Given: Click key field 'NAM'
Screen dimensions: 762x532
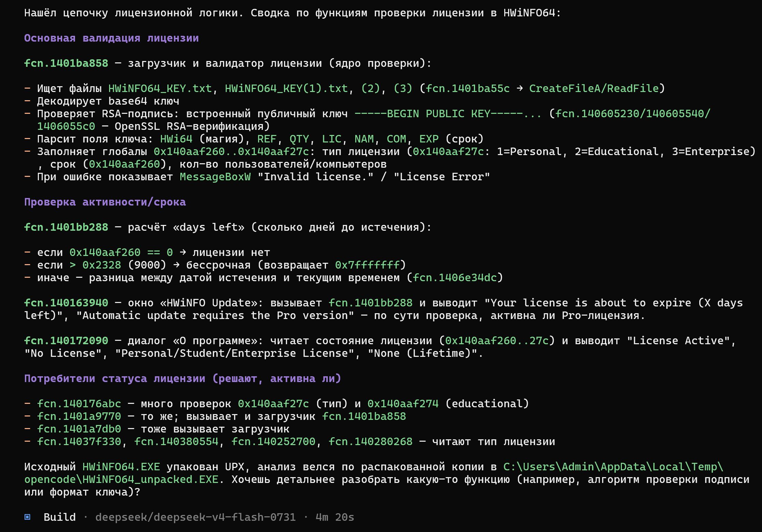Looking at the screenshot, I should (x=364, y=139).
